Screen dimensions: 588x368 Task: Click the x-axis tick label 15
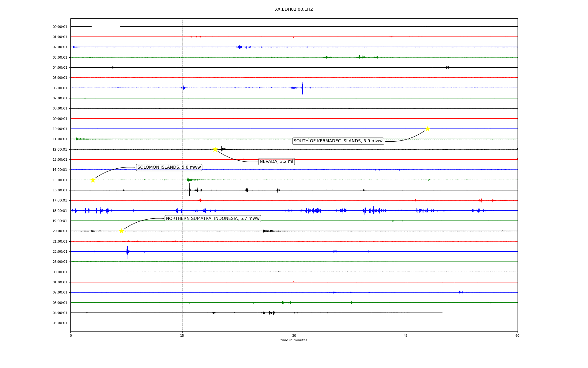[182, 336]
